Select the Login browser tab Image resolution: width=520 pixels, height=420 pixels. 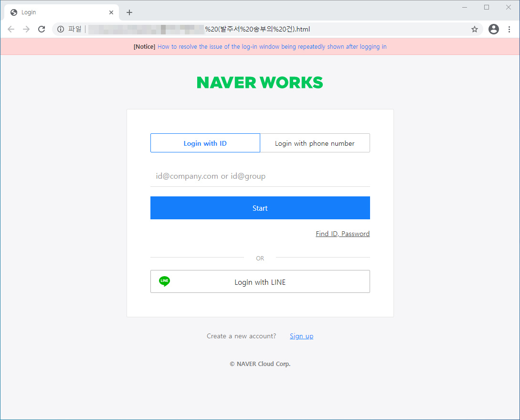[x=62, y=12]
